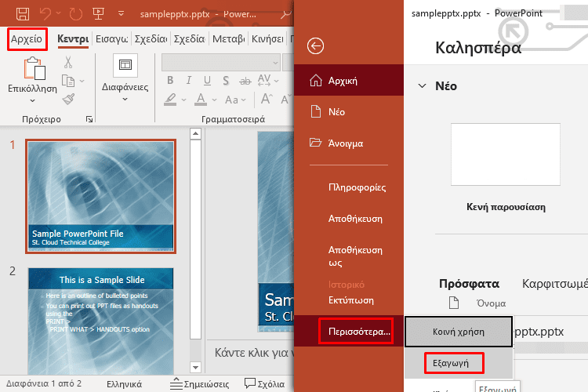
Task: Select Αρχική in the backstage menu
Action: [x=349, y=80]
